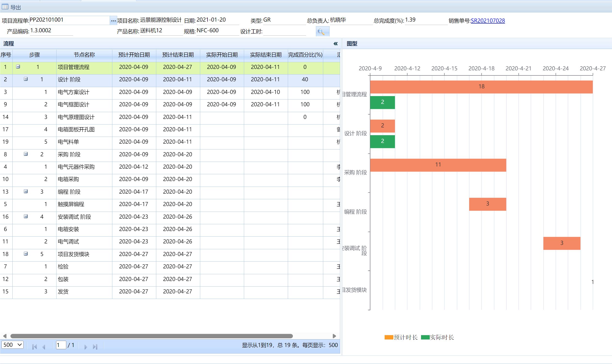Screen dimensions: 612x364
Task: Go to last page in pager
Action: click(95, 347)
